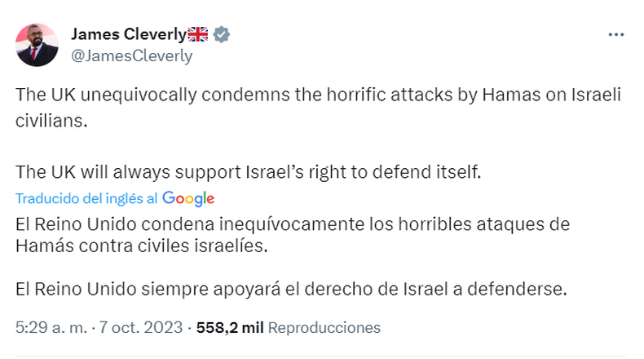Click the 5:29 a. m. timestamp

(x=50, y=327)
